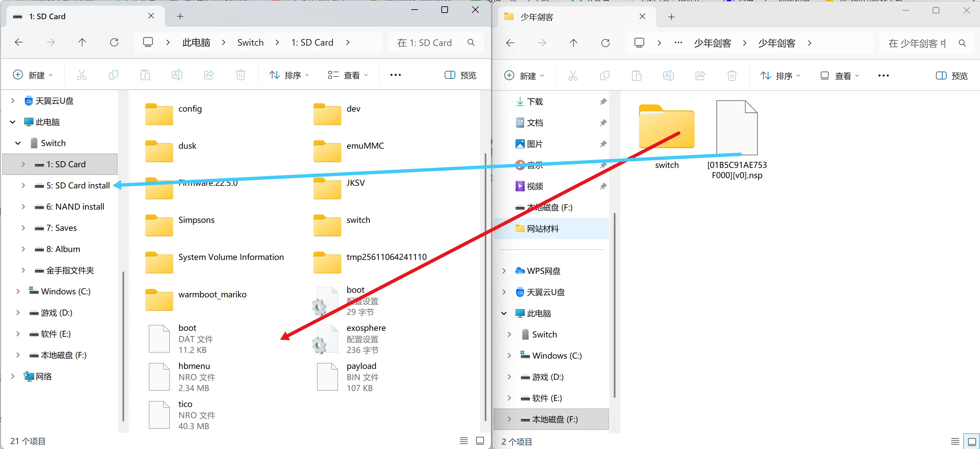Click Cut icon in 少年剑客 window toolbar
Screen dimensions: 980x449
tap(573, 76)
